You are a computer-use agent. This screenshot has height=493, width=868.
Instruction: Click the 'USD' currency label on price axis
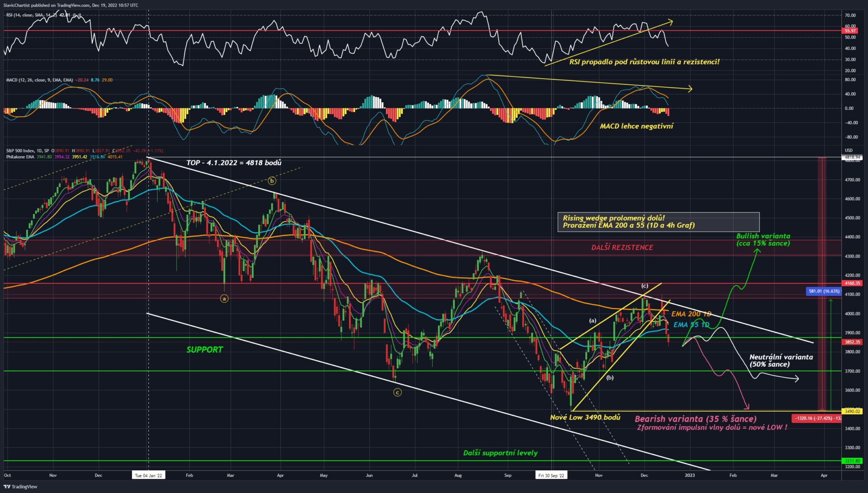[848, 150]
